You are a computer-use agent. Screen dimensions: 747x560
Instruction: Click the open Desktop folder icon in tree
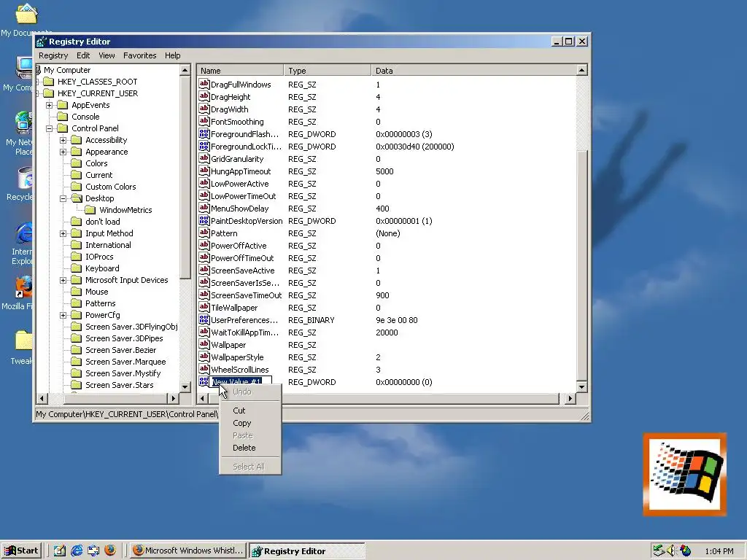(77, 198)
